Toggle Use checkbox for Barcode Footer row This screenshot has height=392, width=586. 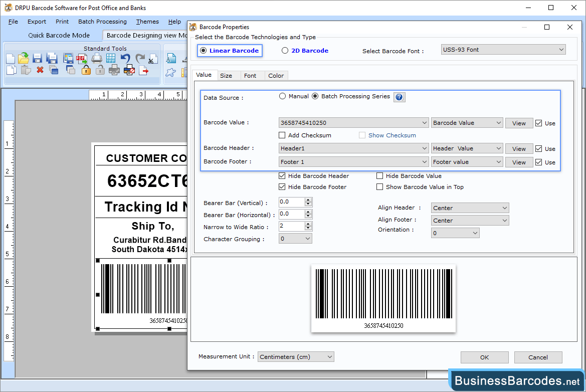tap(538, 162)
